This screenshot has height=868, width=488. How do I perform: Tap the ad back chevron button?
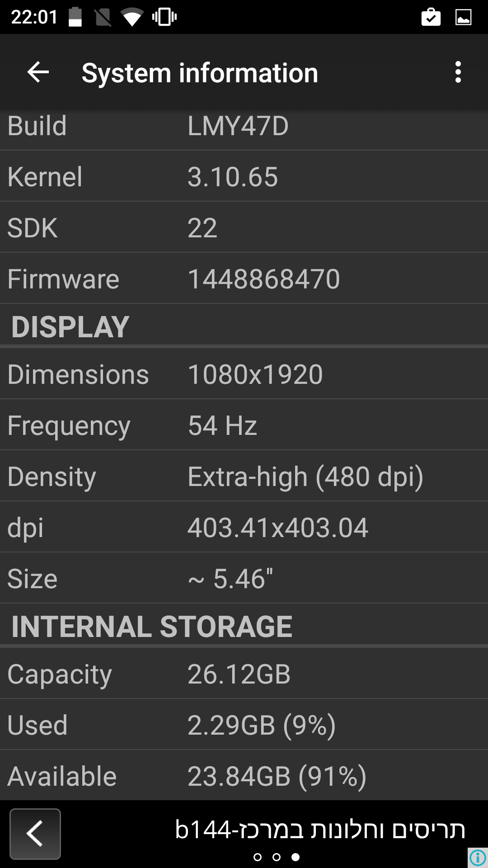click(35, 834)
